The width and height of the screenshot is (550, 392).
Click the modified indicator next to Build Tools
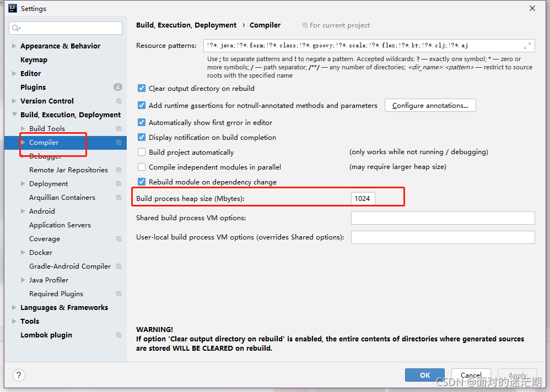pyautogui.click(x=118, y=128)
